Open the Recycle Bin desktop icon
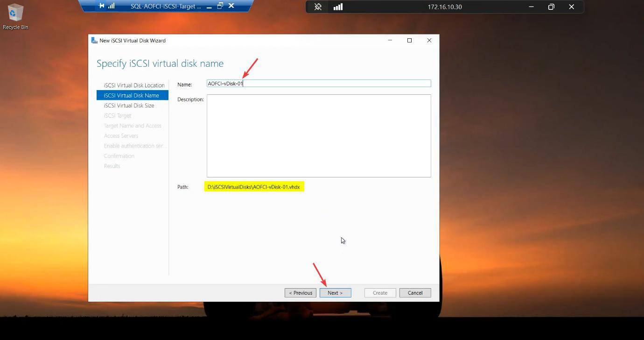 15,17
